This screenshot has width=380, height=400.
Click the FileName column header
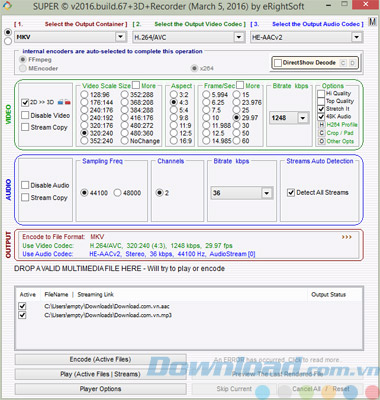pos(56,295)
